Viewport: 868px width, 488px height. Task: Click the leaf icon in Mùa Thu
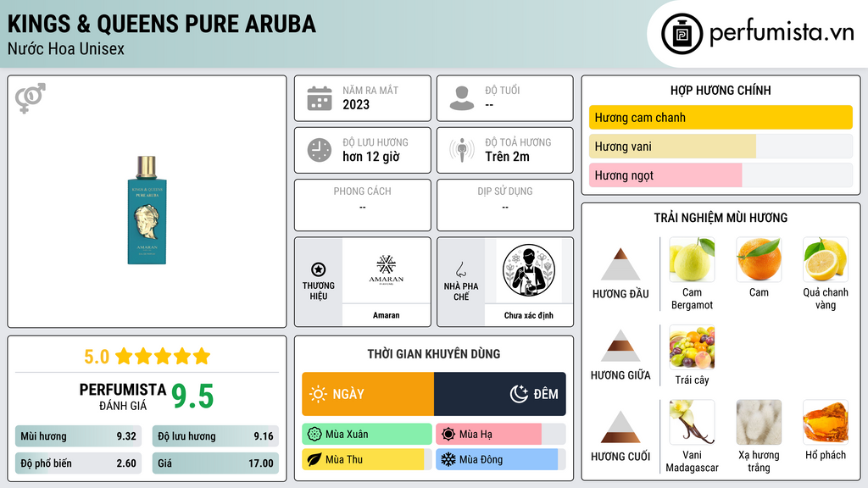click(314, 460)
